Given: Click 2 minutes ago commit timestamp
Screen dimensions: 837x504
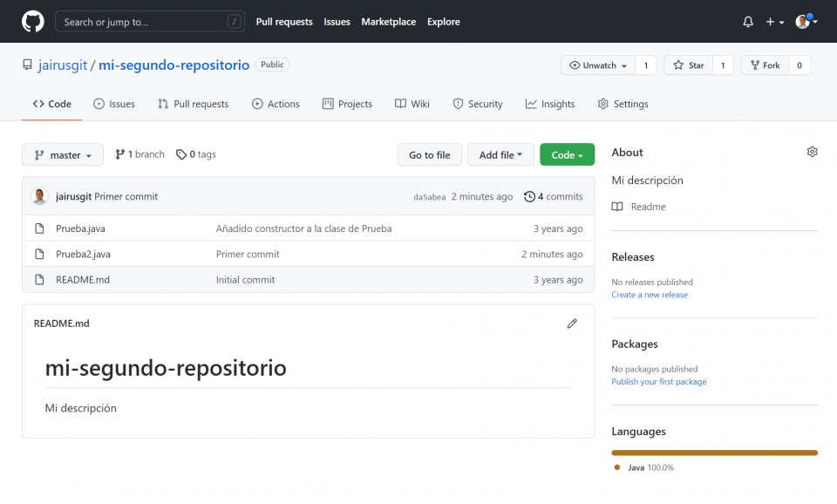Looking at the screenshot, I should coord(482,196).
